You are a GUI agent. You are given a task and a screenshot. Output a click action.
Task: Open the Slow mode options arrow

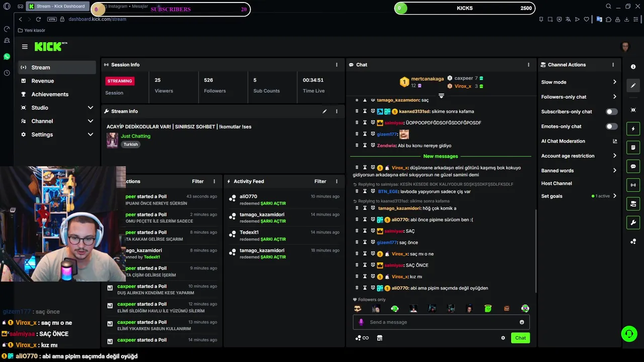(x=614, y=82)
